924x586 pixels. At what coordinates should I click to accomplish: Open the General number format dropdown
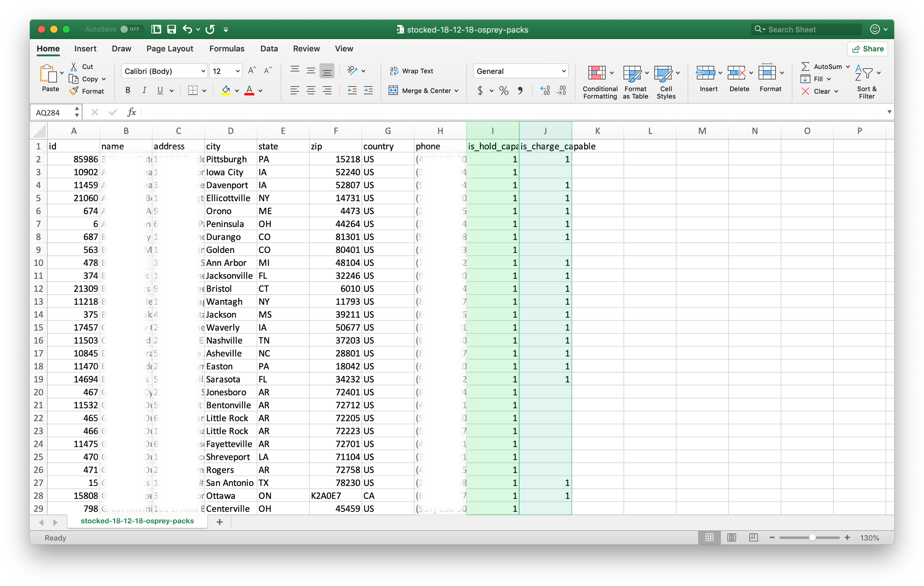(x=563, y=71)
